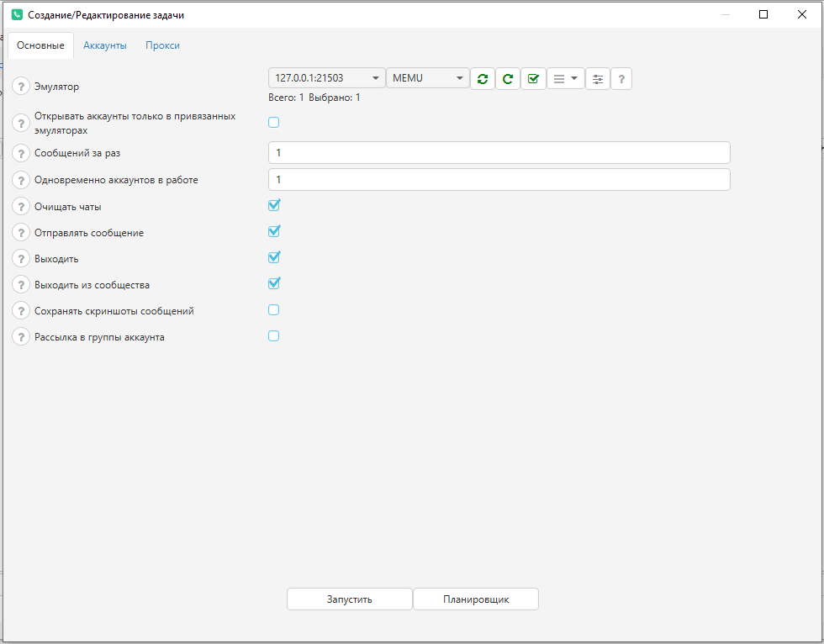824x644 pixels.
Task: Open help icon for Одновременно аккаунтов в работе
Action: pos(21,180)
